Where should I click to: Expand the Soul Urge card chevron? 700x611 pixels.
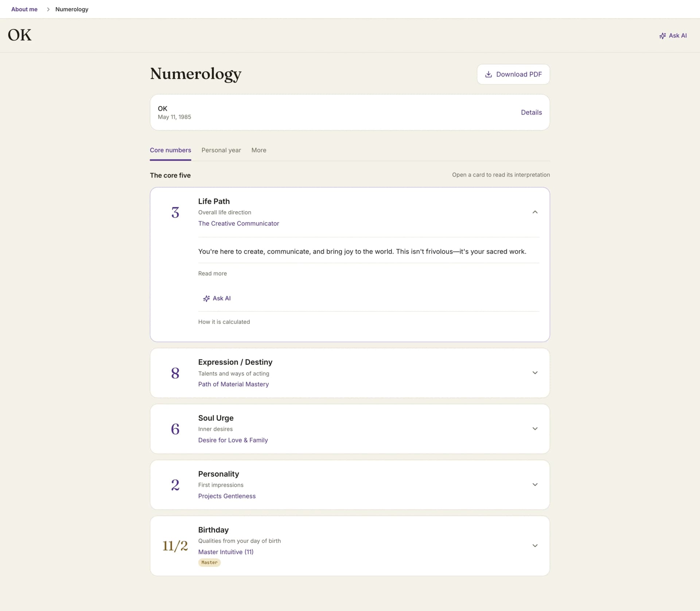535,429
